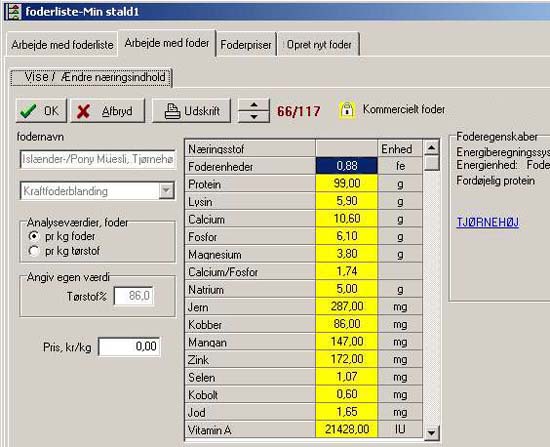Open the Kraftfoderblanding dropdown arrow
Image resolution: width=550 pixels, height=447 pixels.
166,191
